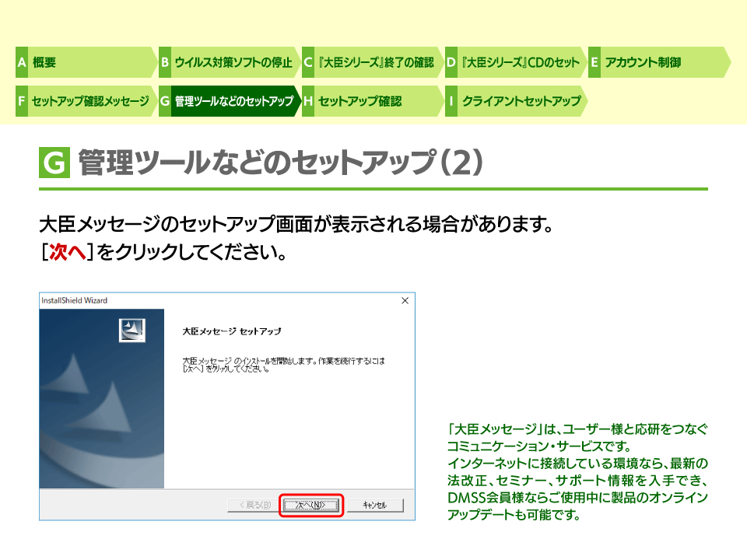Screen dimensions: 747x560
Task: Click the sentence 大臣メッセージのセットアップ画面が表示される場合があります
Action: (296, 224)
